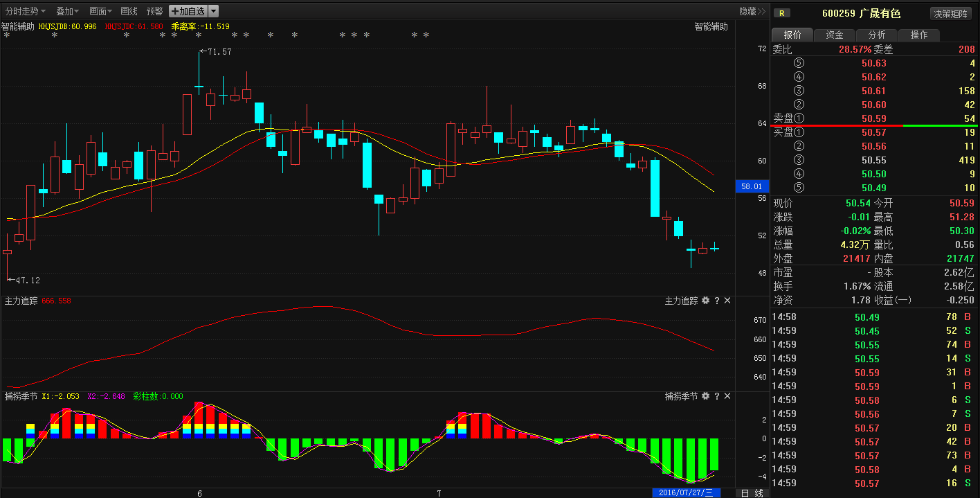This screenshot has height=498, width=980.
Task: Toggle the 预警 alert option
Action: coord(154,11)
